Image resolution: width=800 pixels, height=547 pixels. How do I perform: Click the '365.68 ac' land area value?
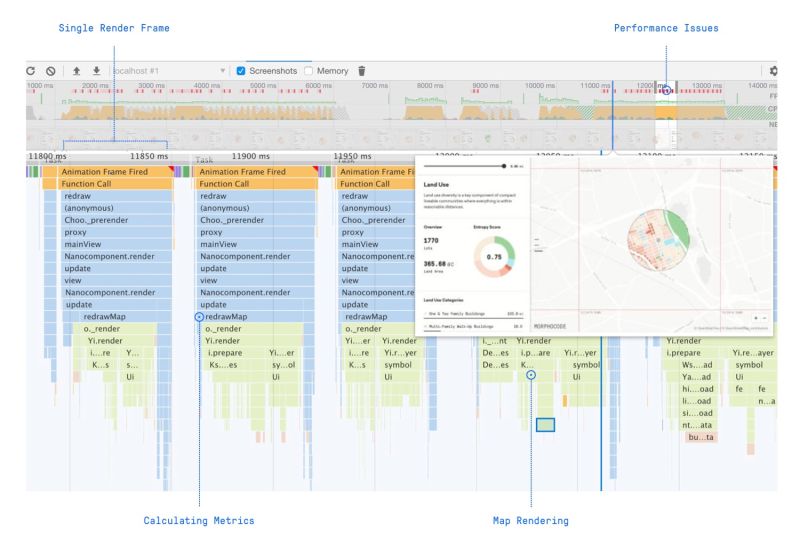[x=438, y=264]
